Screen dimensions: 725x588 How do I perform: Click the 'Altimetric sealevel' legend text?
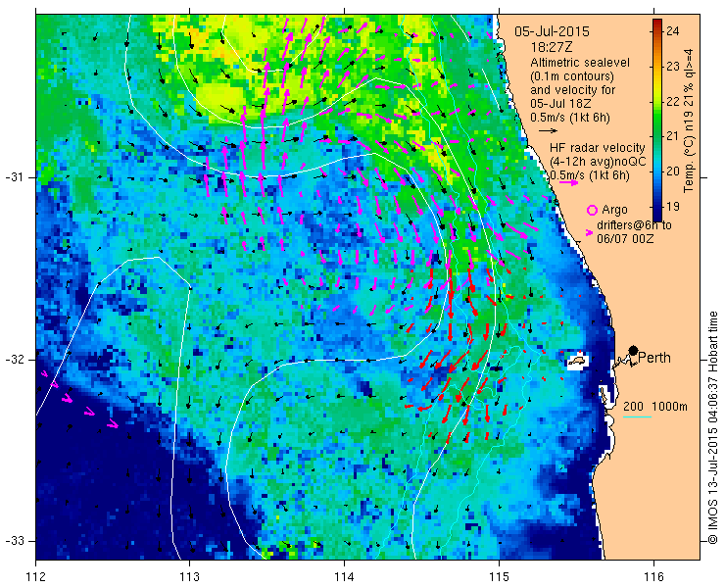(x=580, y=62)
